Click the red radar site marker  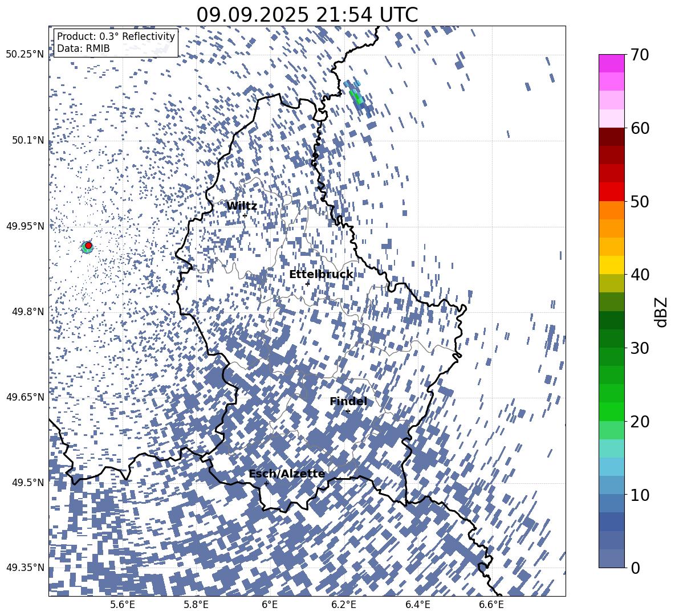click(88, 246)
